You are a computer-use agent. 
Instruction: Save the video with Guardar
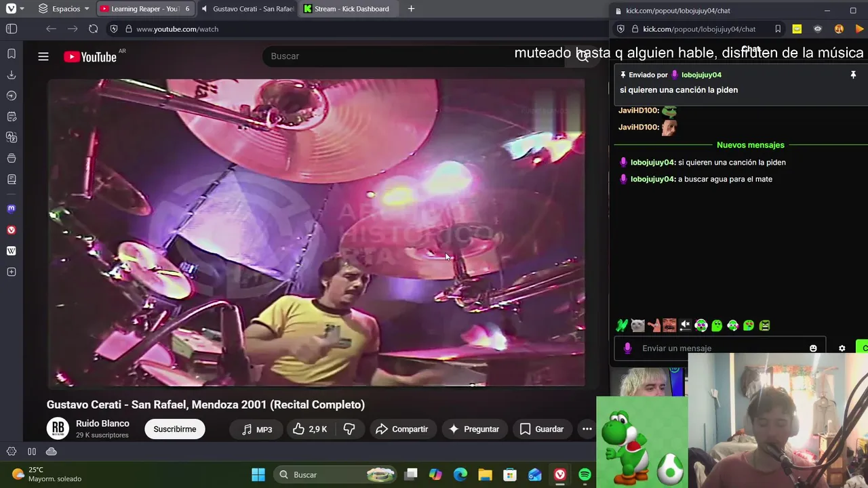(x=542, y=429)
